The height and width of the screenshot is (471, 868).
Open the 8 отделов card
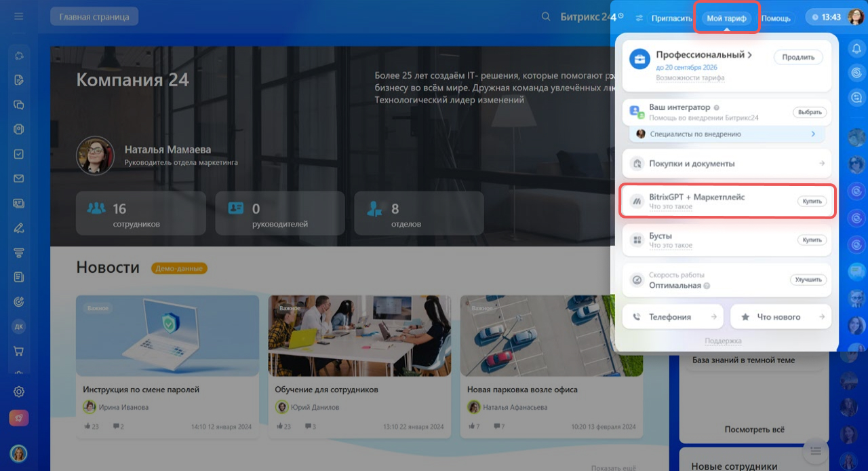click(x=418, y=213)
